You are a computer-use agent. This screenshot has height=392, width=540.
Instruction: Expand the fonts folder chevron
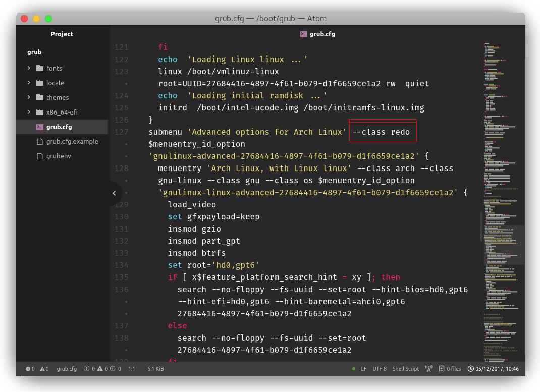(x=29, y=68)
